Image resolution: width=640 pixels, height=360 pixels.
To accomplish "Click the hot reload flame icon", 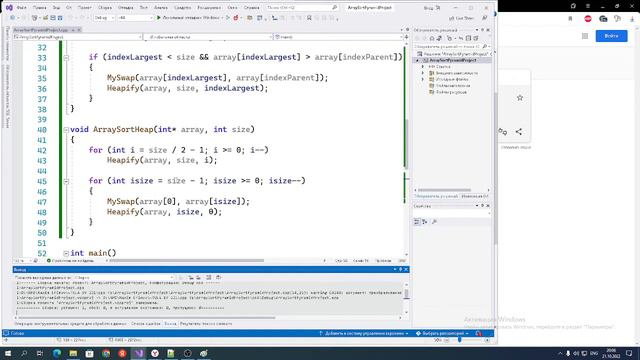I will pos(236,18).
